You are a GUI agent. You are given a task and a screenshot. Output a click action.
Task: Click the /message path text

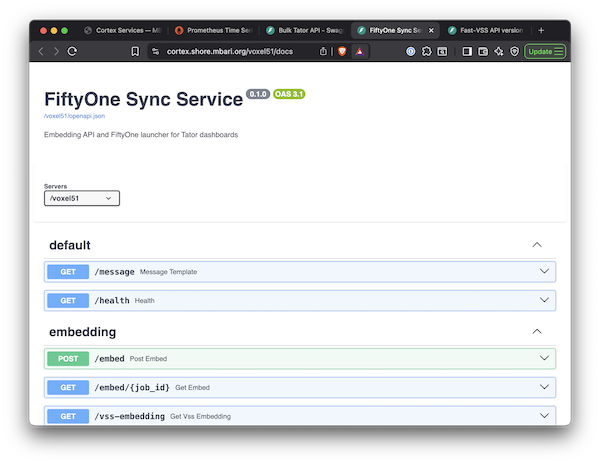(x=114, y=272)
